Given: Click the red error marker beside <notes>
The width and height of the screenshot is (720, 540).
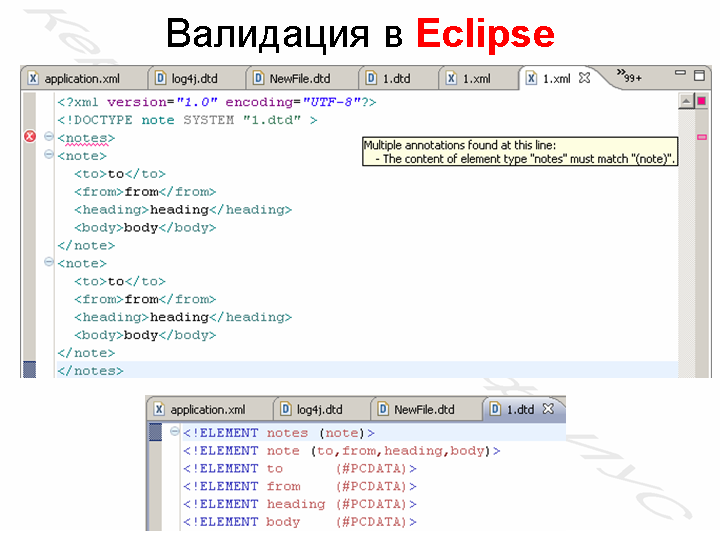Looking at the screenshot, I should click(x=30, y=136).
